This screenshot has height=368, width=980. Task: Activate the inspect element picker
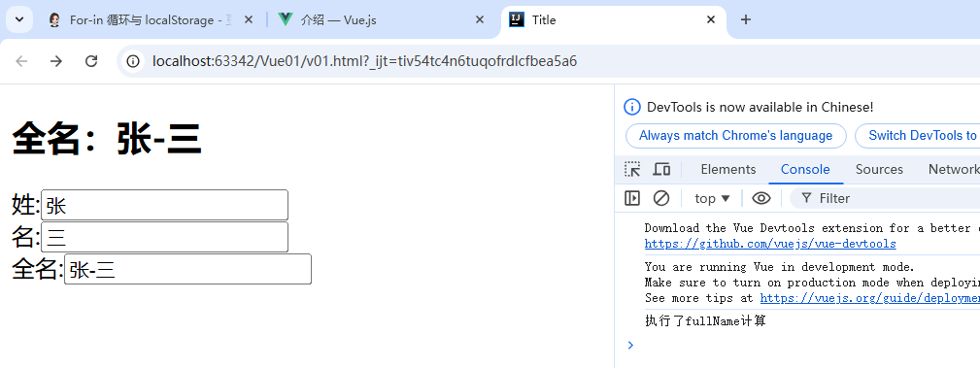tap(632, 169)
